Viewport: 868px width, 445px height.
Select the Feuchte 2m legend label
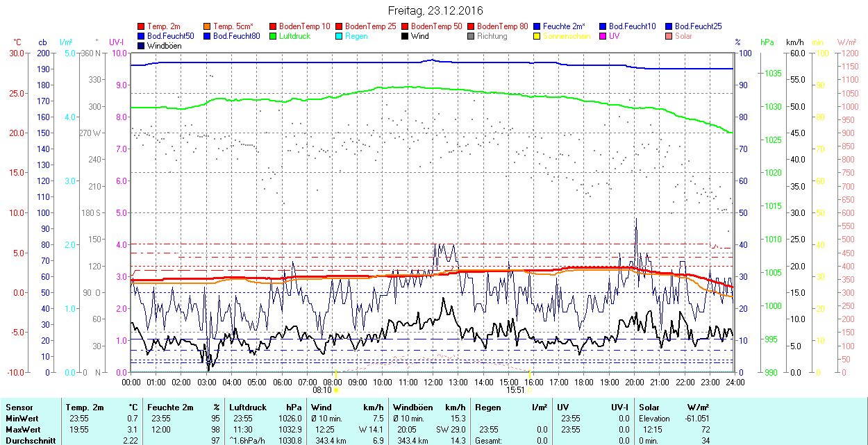pyautogui.click(x=565, y=26)
